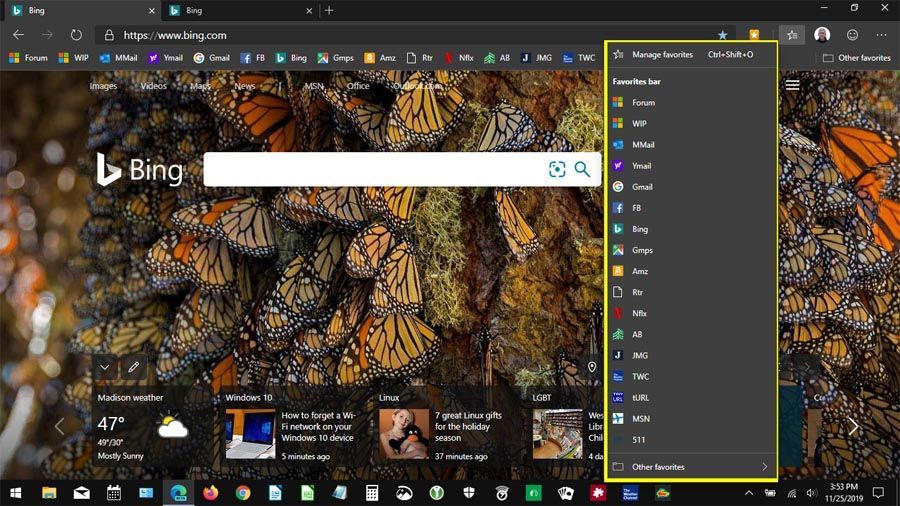Click the Bing search magnifier icon
The height and width of the screenshot is (506, 900).
coord(582,169)
